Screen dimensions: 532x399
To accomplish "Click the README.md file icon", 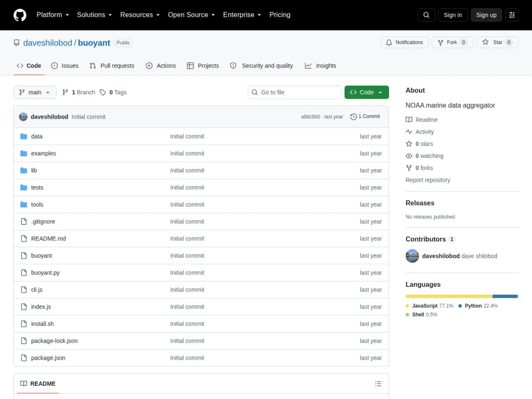I will [24, 238].
